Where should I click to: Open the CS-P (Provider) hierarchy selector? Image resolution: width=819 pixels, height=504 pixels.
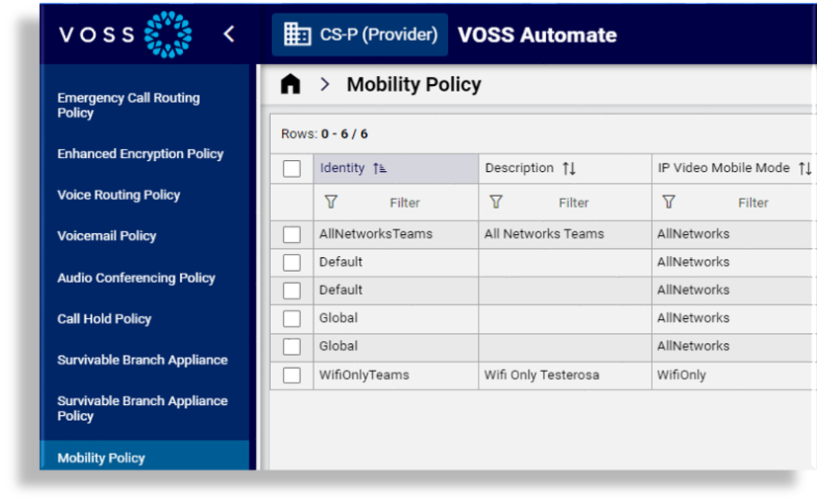360,35
